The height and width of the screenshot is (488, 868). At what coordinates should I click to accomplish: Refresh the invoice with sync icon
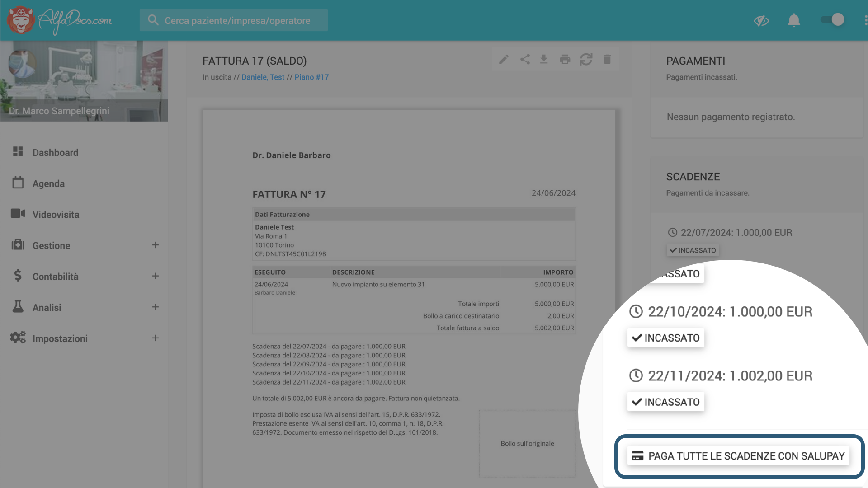tap(586, 59)
